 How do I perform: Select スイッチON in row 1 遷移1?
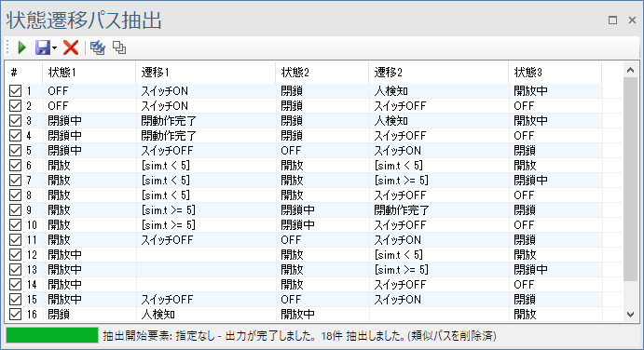tap(164, 90)
